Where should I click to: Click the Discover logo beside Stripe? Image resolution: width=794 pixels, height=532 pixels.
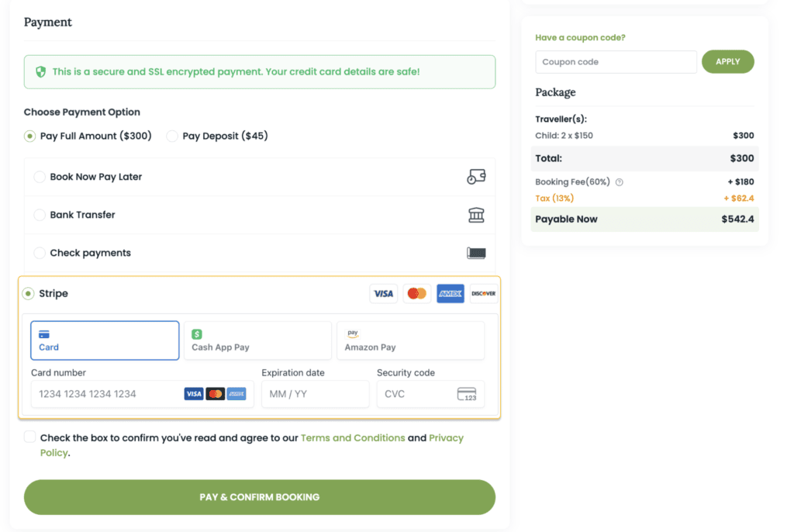tap(483, 293)
